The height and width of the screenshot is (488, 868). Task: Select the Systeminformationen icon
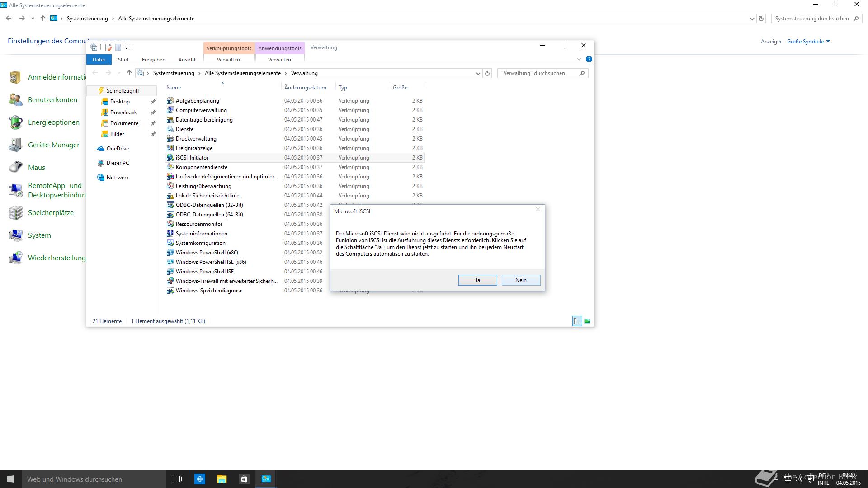point(170,234)
